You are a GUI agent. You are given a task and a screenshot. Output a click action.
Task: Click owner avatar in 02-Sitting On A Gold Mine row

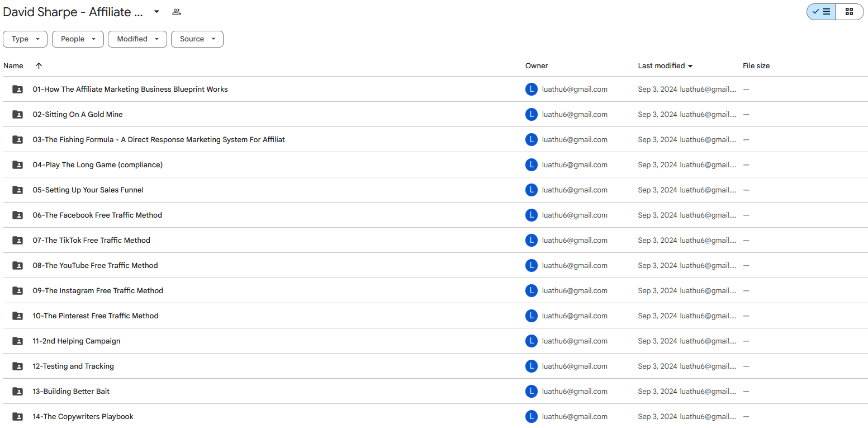click(x=532, y=115)
